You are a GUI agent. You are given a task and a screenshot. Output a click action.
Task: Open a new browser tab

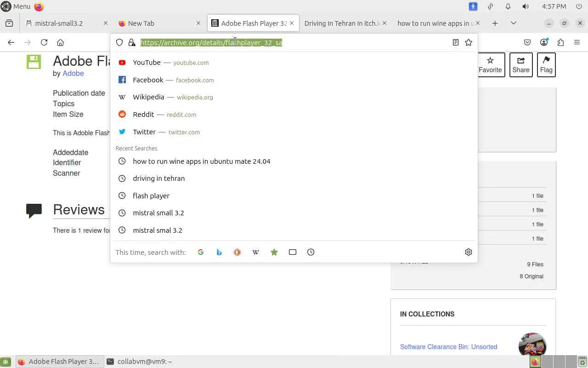click(495, 23)
